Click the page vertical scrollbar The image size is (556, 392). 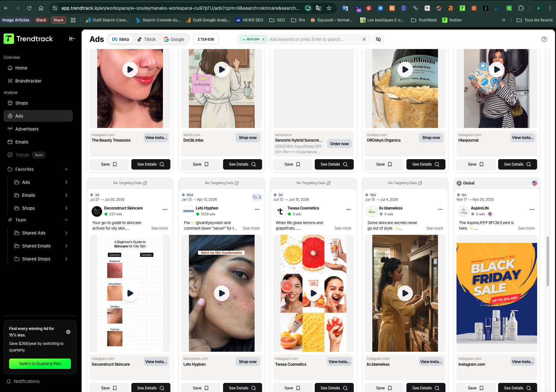click(548, 261)
